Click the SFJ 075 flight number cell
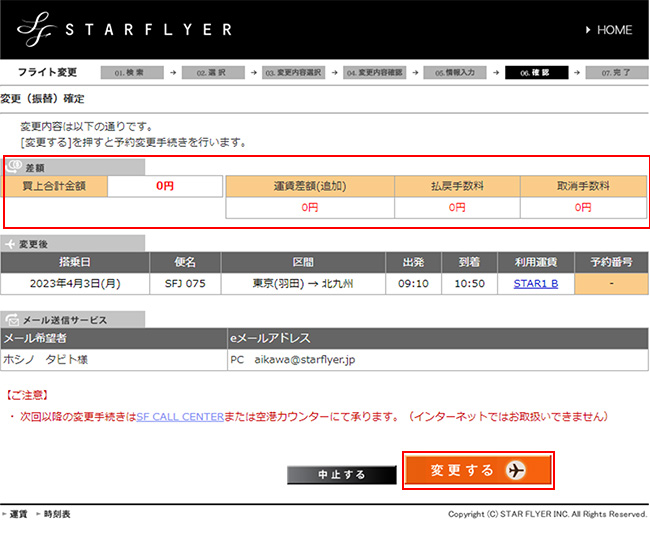 point(185,283)
